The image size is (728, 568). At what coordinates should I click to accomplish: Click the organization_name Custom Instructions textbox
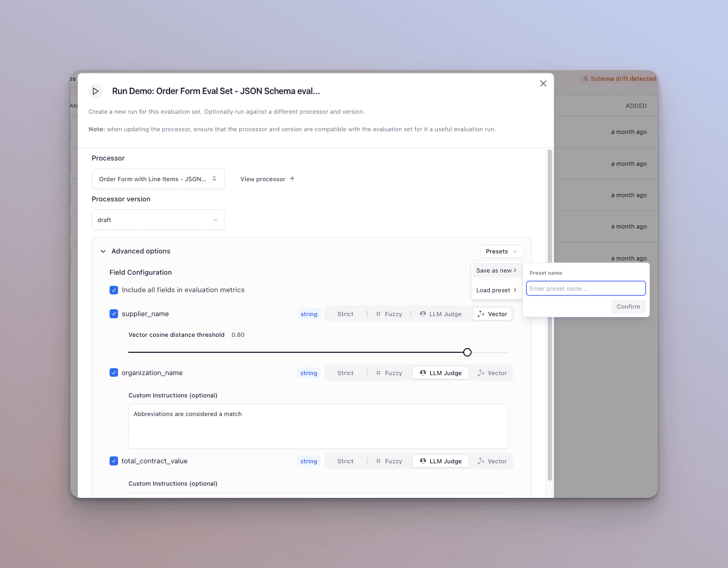pyautogui.click(x=318, y=427)
